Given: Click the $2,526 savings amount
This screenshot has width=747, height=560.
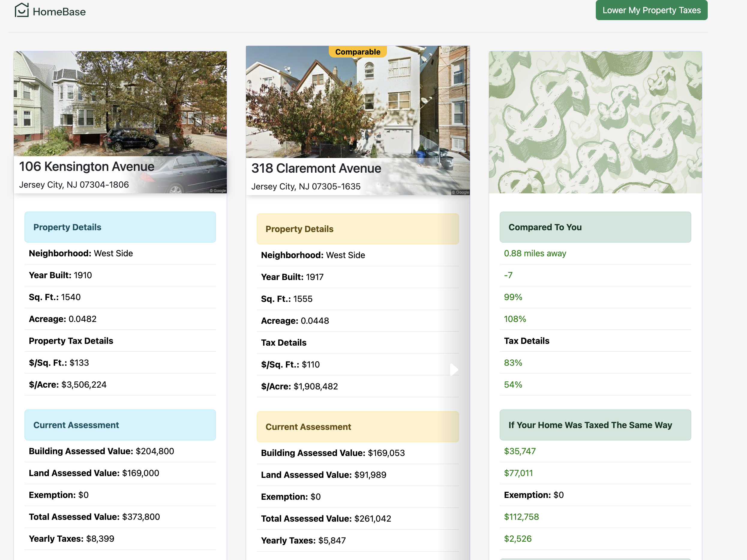Looking at the screenshot, I should [518, 538].
